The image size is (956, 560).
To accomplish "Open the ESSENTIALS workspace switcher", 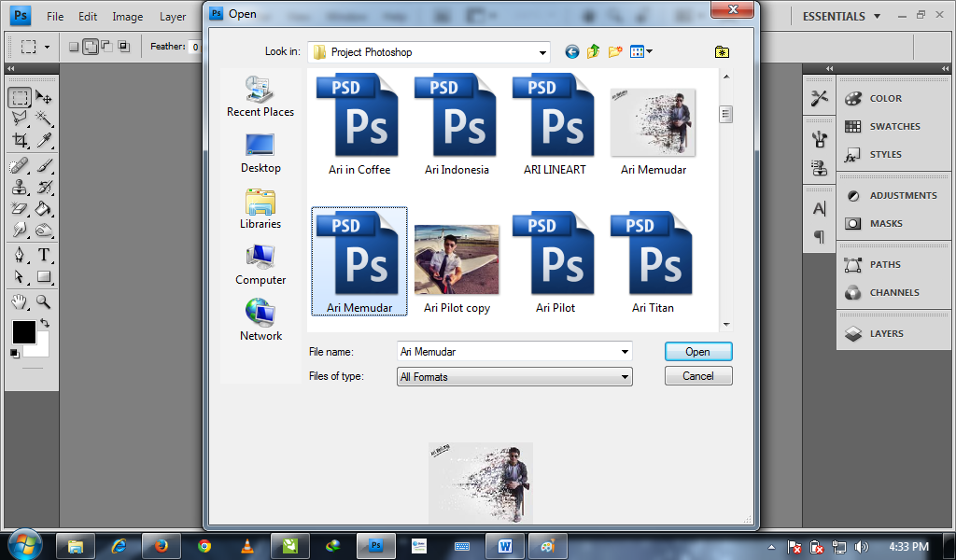I will click(841, 17).
